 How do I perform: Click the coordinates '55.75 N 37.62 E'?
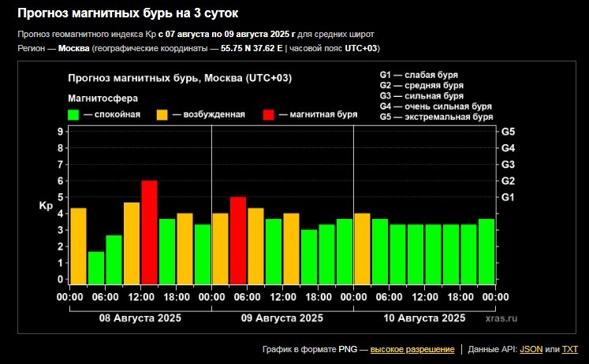tap(252, 48)
